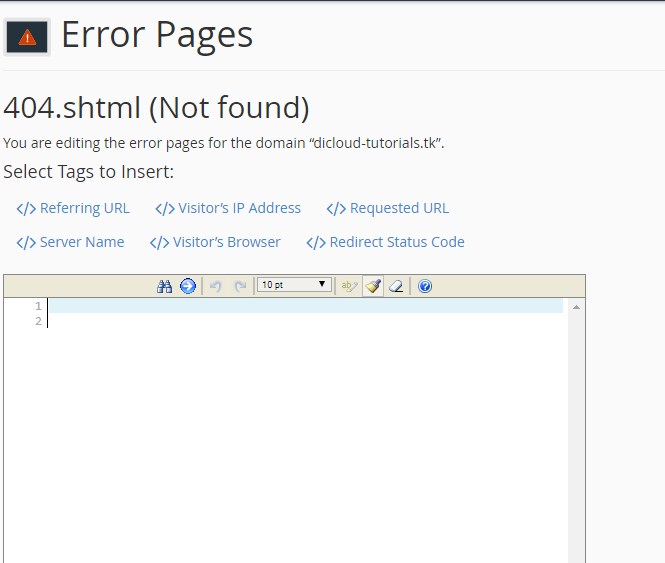Insert the Redirect Status Code tag

coord(396,242)
